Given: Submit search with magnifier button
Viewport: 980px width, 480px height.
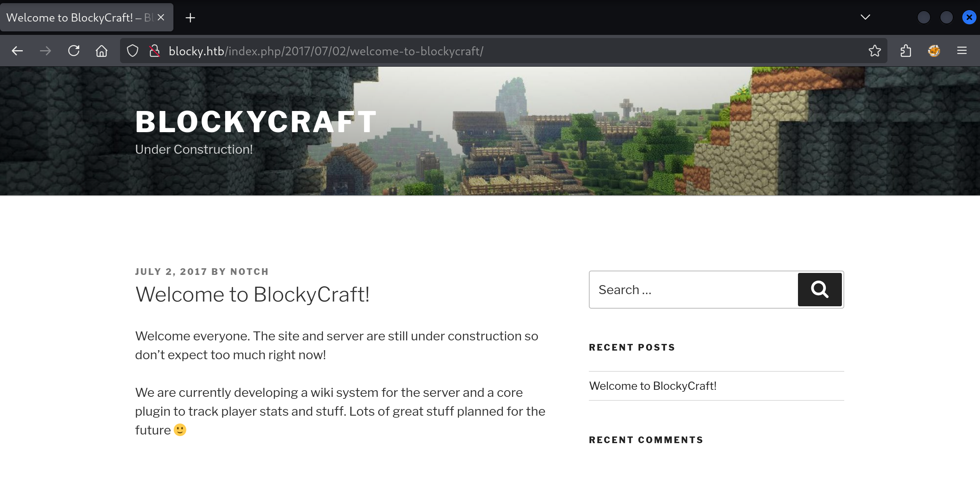Looking at the screenshot, I should click(x=820, y=290).
